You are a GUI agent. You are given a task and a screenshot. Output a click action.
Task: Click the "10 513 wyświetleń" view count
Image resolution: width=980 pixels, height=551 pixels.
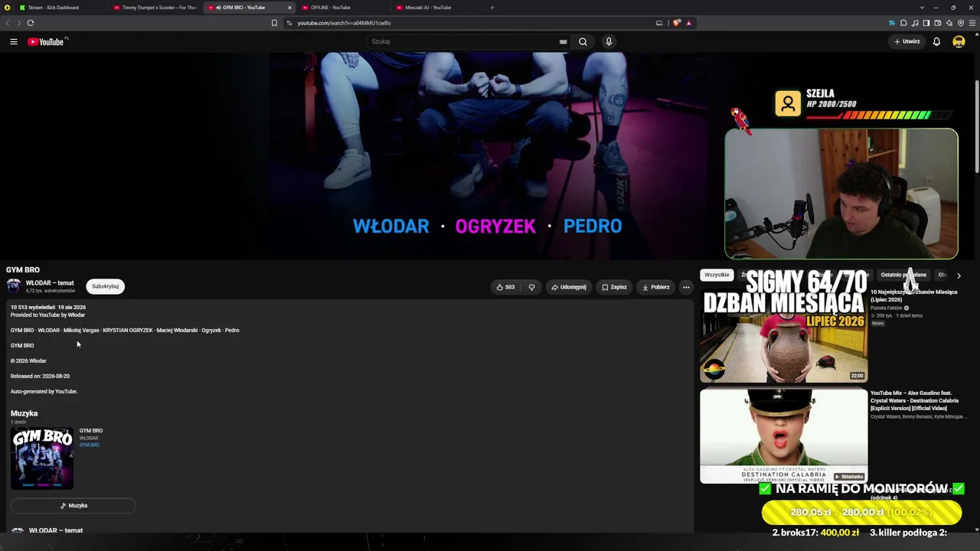click(x=32, y=308)
